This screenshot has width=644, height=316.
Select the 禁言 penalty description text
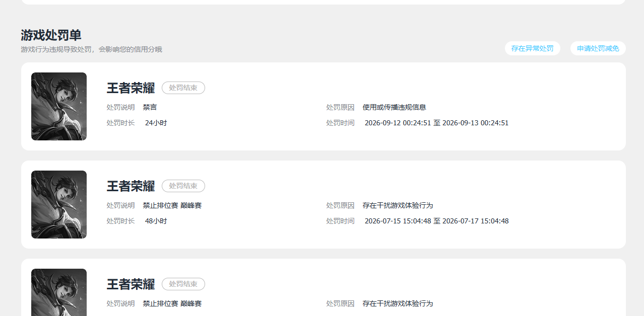click(x=150, y=107)
